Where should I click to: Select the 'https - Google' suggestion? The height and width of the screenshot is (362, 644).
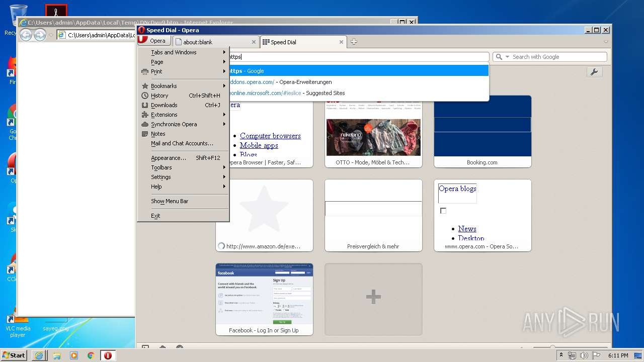359,71
